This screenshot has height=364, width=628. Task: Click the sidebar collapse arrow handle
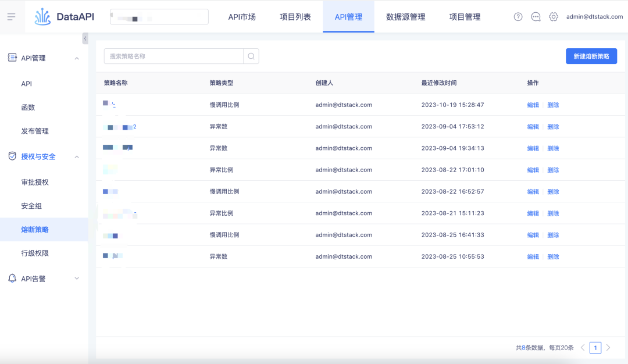[x=85, y=38]
